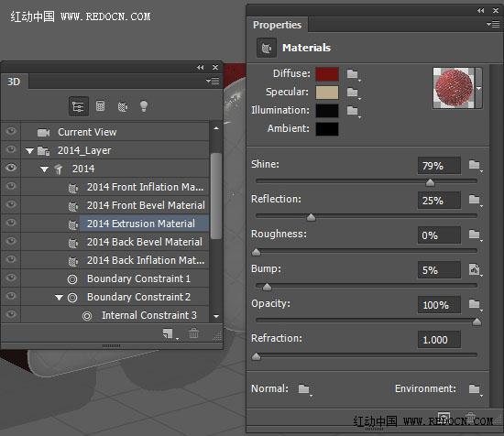Screen dimensions: 504x436
Task: Click the Reflection slider handle
Action: pos(311,217)
